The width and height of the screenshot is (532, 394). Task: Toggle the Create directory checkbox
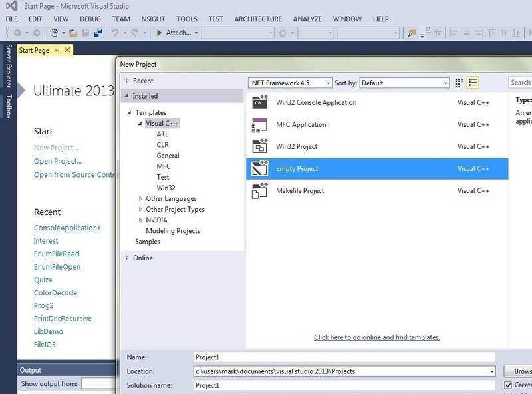pos(509,385)
